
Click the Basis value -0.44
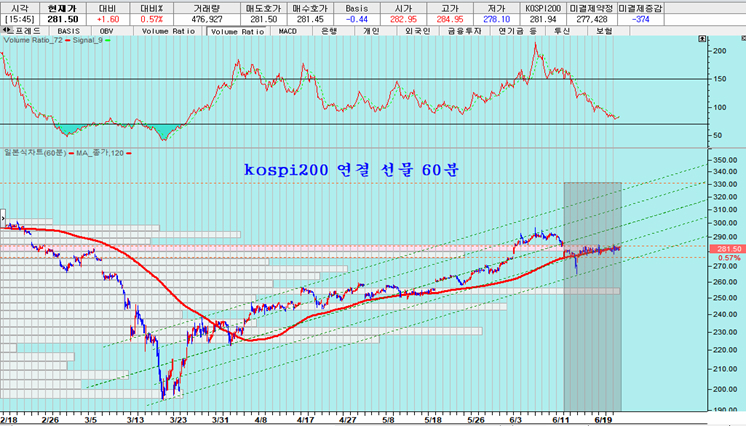point(357,20)
